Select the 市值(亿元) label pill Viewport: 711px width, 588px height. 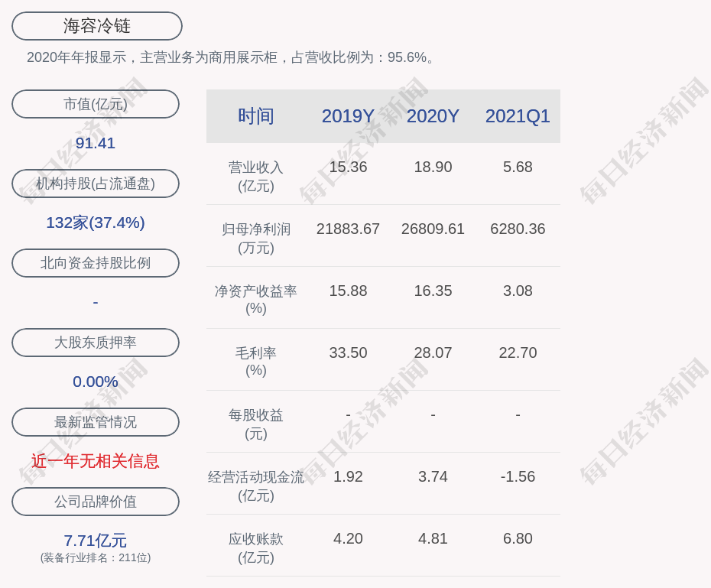96,104
